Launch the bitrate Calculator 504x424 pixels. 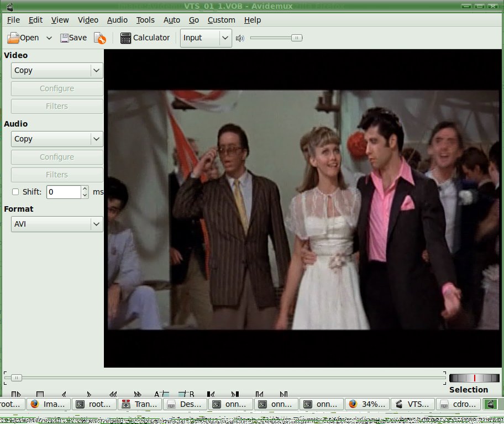click(145, 38)
